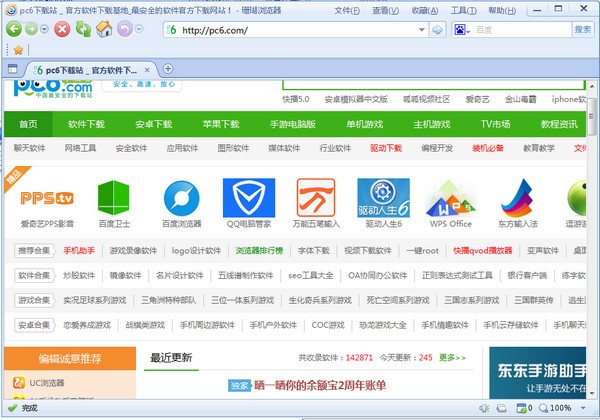
Task: Click the 安卓模拟器中文版 hot search link
Action: coord(356,99)
